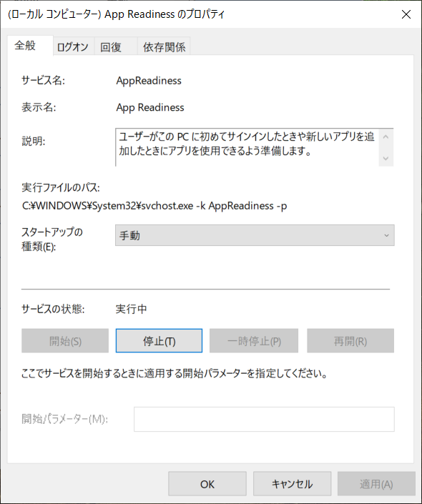Click the 説明: label

pos(34,141)
